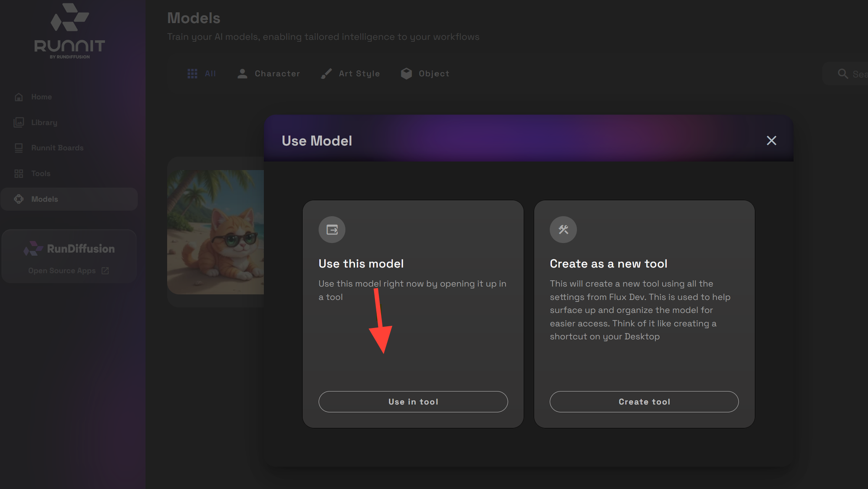The height and width of the screenshot is (489, 868).
Task: Click the Object cube icon filter
Action: click(407, 73)
